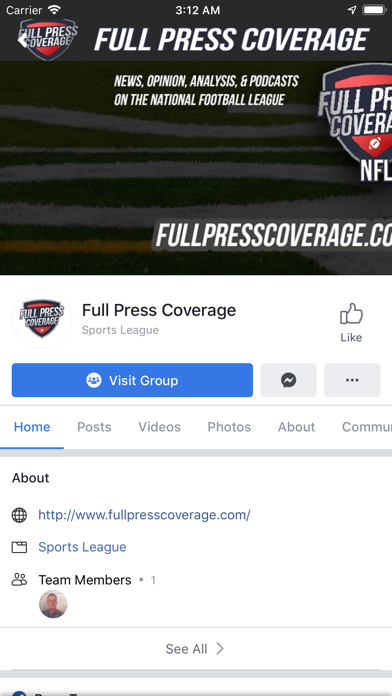Switch to the Posts tab
Image resolution: width=392 pixels, height=696 pixels.
[94, 427]
